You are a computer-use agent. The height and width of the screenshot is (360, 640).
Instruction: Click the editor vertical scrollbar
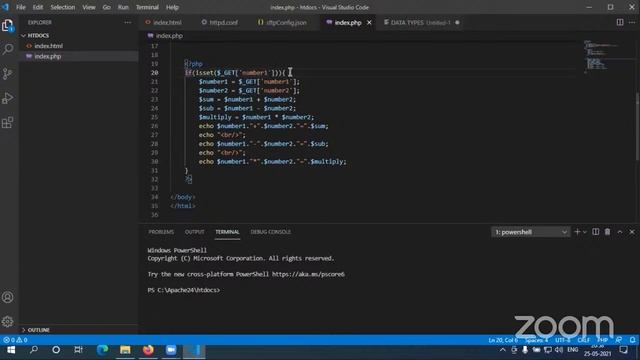[x=638, y=127]
